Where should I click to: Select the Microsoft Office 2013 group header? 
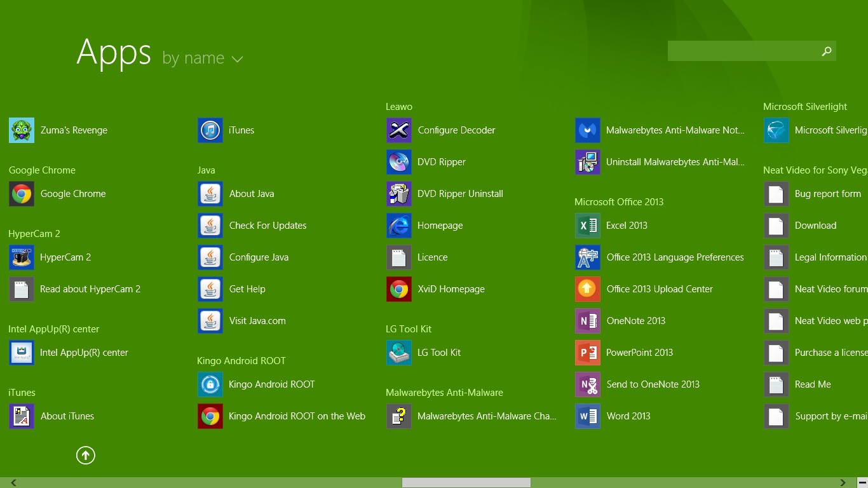click(x=619, y=202)
